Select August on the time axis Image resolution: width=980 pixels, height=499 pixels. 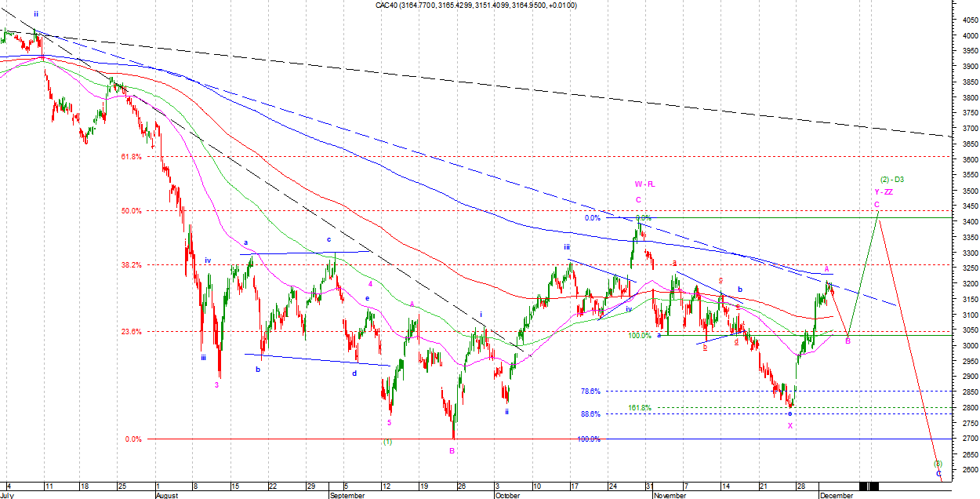pyautogui.click(x=168, y=496)
